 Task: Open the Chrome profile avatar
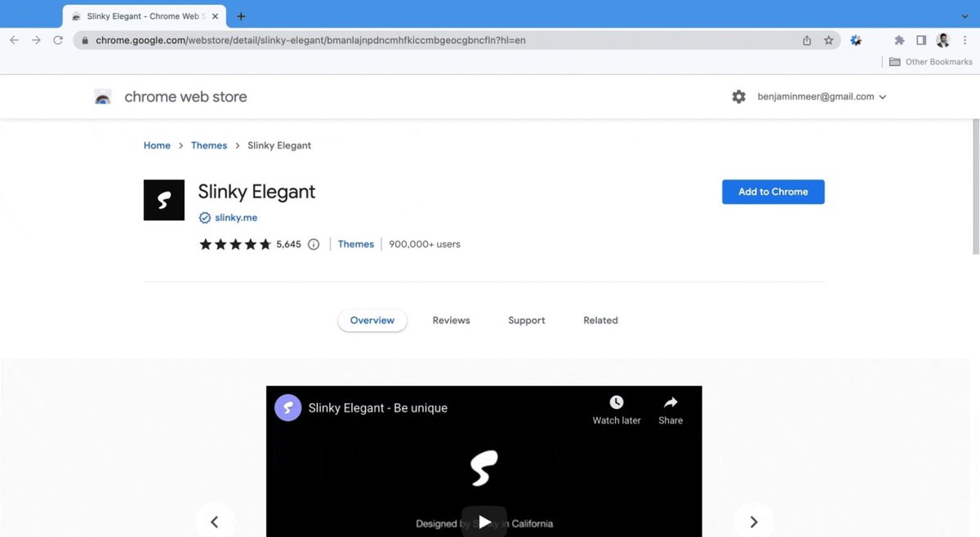pyautogui.click(x=942, y=40)
